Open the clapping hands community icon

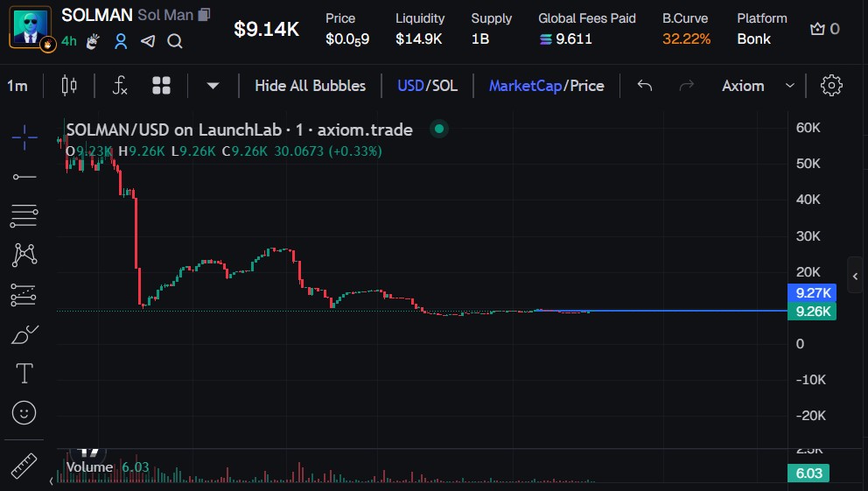click(x=93, y=41)
